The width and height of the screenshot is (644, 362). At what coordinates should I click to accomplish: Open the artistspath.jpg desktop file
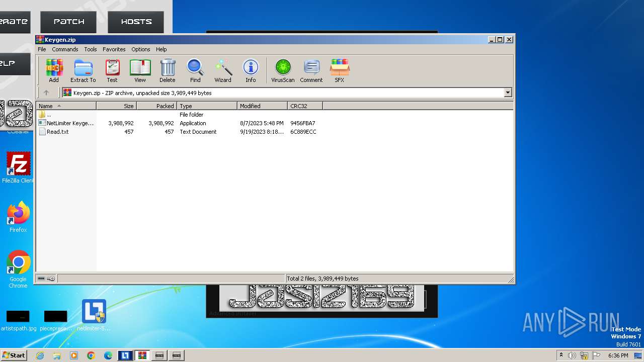[x=18, y=320]
